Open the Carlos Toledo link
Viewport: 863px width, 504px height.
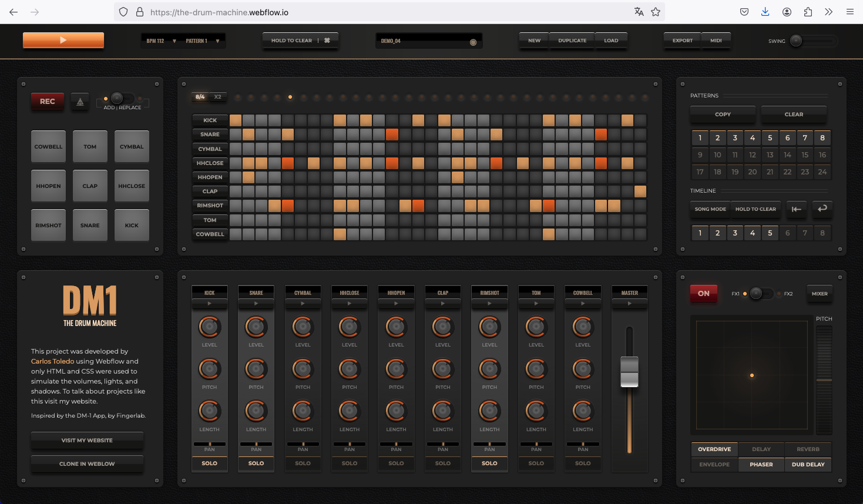click(x=53, y=361)
